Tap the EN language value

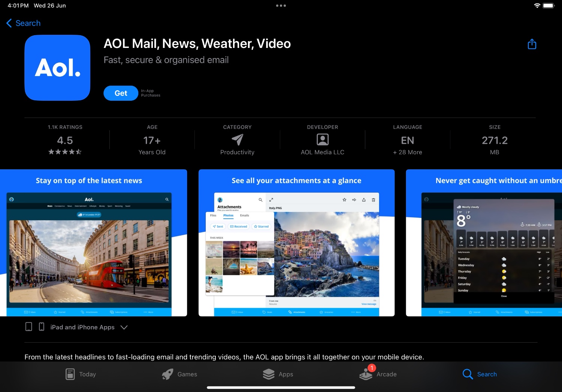pyautogui.click(x=408, y=140)
